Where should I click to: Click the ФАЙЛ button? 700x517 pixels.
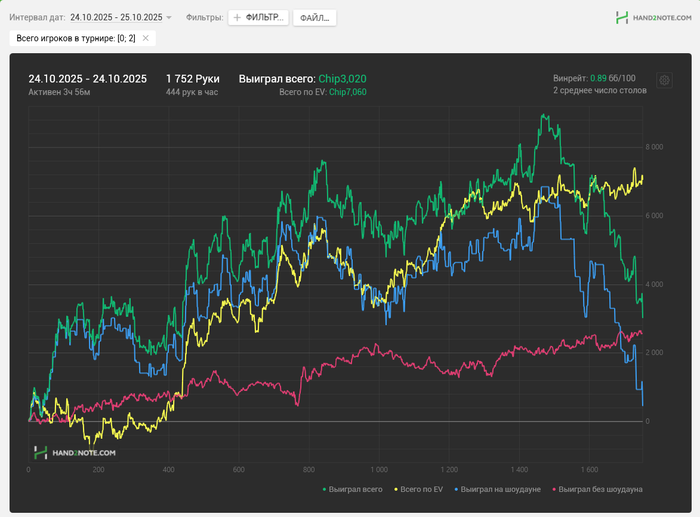tap(314, 18)
